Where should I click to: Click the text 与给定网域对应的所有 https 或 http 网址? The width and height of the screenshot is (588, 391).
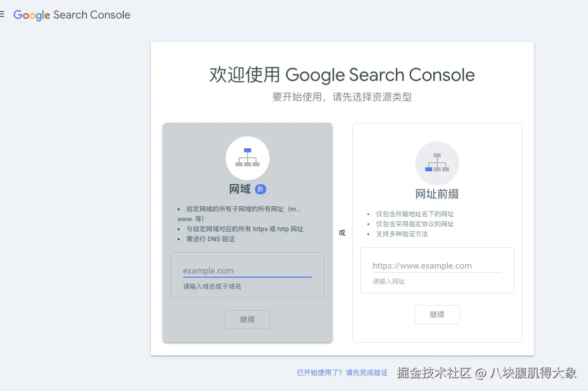(245, 229)
